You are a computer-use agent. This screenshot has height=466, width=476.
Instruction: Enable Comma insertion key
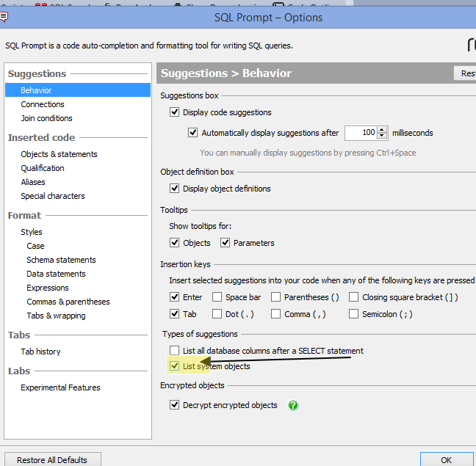tap(275, 314)
